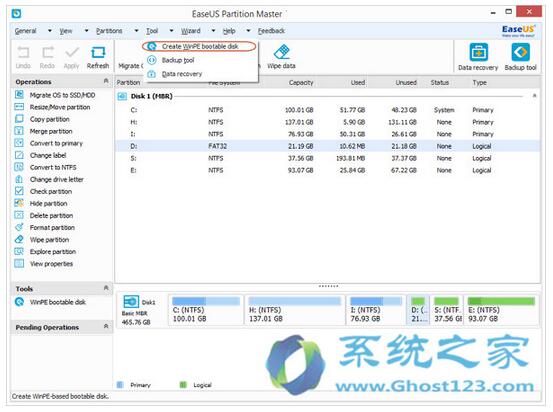Select the D: FAT32 partition row
The image size is (553, 412).
pyautogui.click(x=327, y=146)
